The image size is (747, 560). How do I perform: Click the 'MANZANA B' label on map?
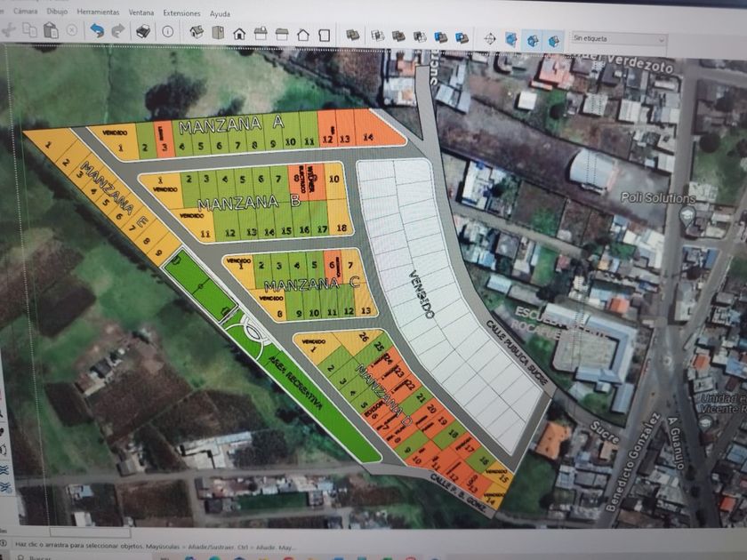[x=249, y=203]
